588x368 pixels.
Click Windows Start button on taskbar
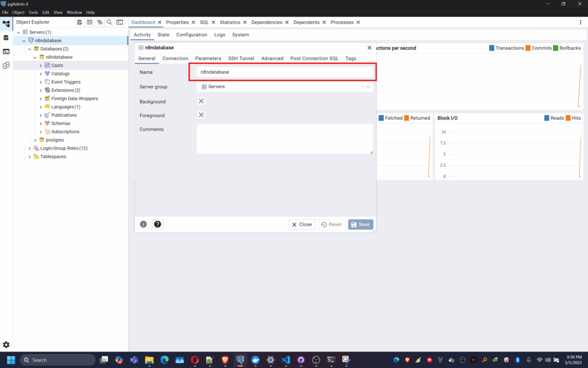(11, 360)
